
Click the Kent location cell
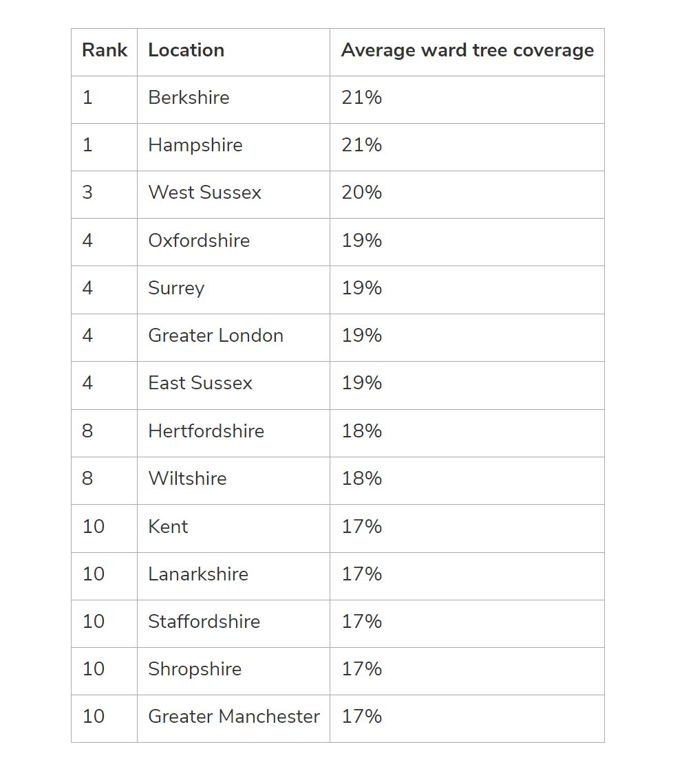tap(168, 527)
